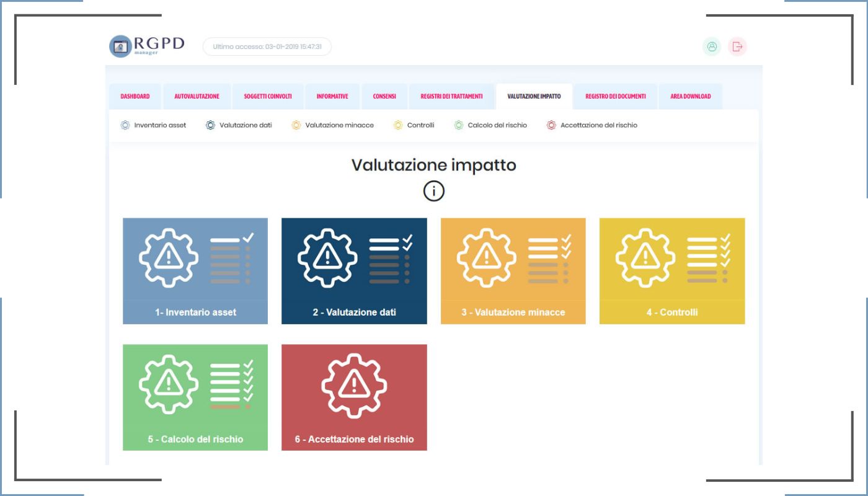Image resolution: width=868 pixels, height=496 pixels.
Task: Click warning gear icon in Valutazione minacce tile
Action: click(487, 257)
